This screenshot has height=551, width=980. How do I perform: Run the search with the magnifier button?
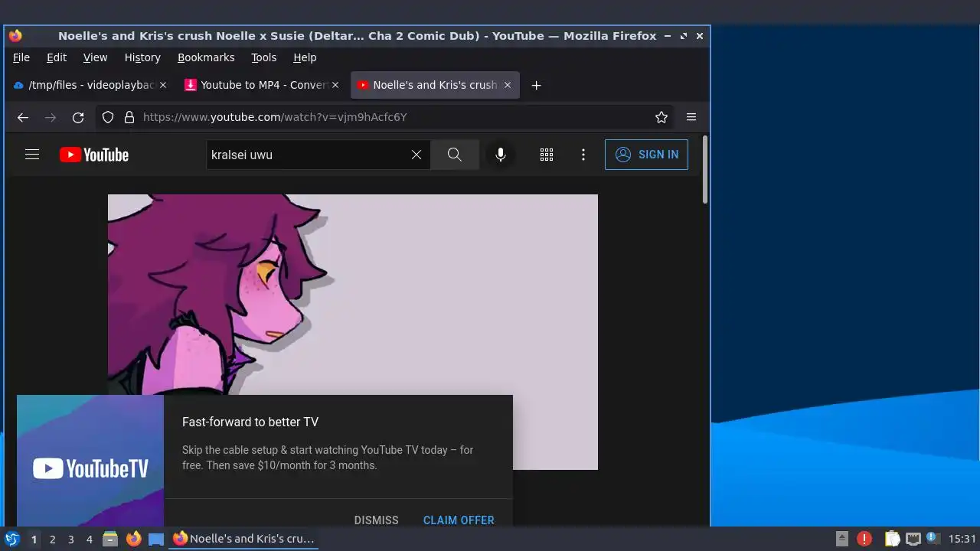click(x=454, y=155)
